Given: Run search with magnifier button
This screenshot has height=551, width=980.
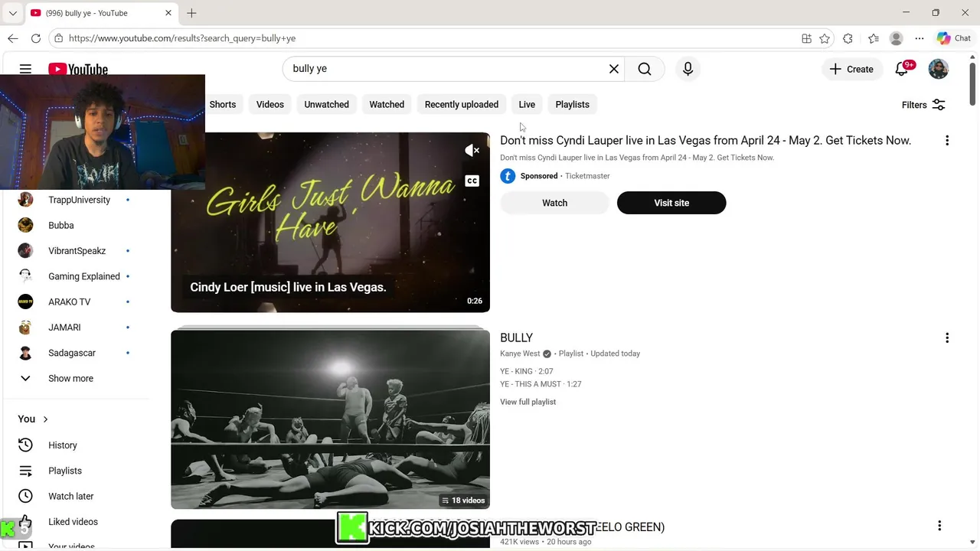Looking at the screenshot, I should click(645, 69).
